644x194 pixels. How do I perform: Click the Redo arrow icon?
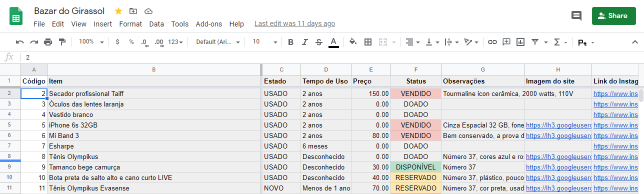pos(34,42)
